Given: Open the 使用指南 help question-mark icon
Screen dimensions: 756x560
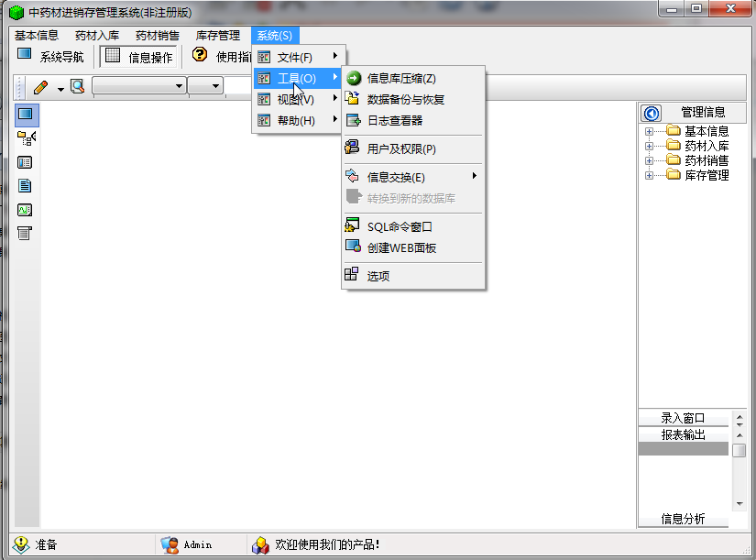Looking at the screenshot, I should click(200, 54).
